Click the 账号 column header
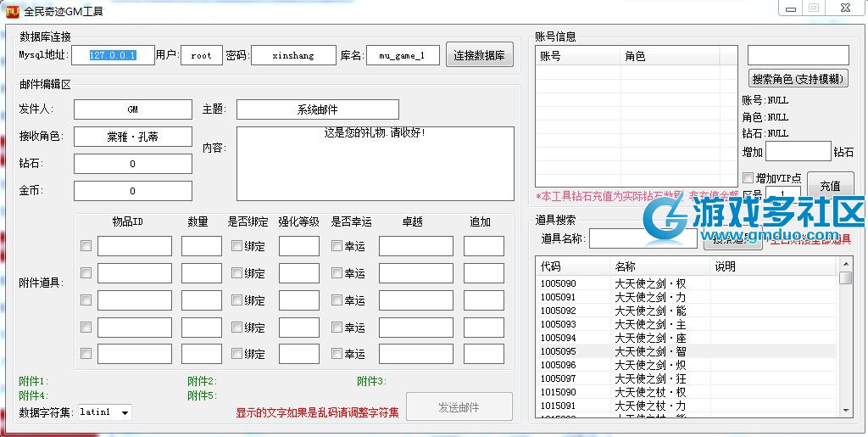The width and height of the screenshot is (868, 437). point(578,57)
